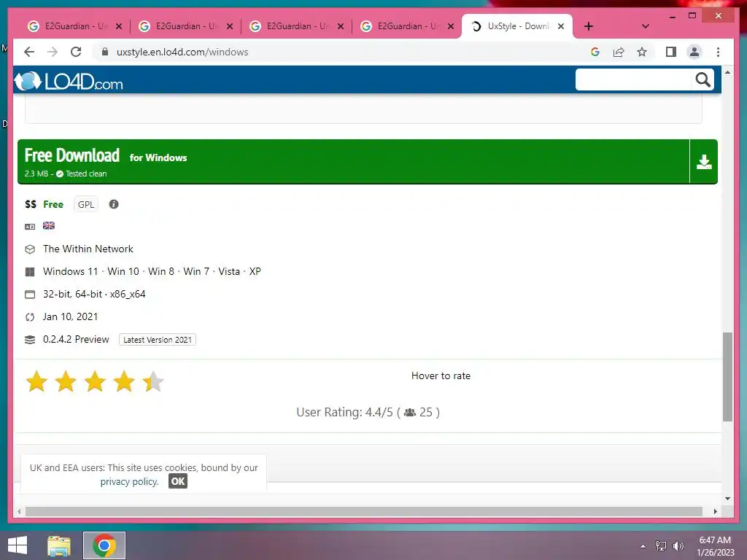Click the 0.2.4.2 Preview version text
The image size is (747, 560).
[76, 339]
